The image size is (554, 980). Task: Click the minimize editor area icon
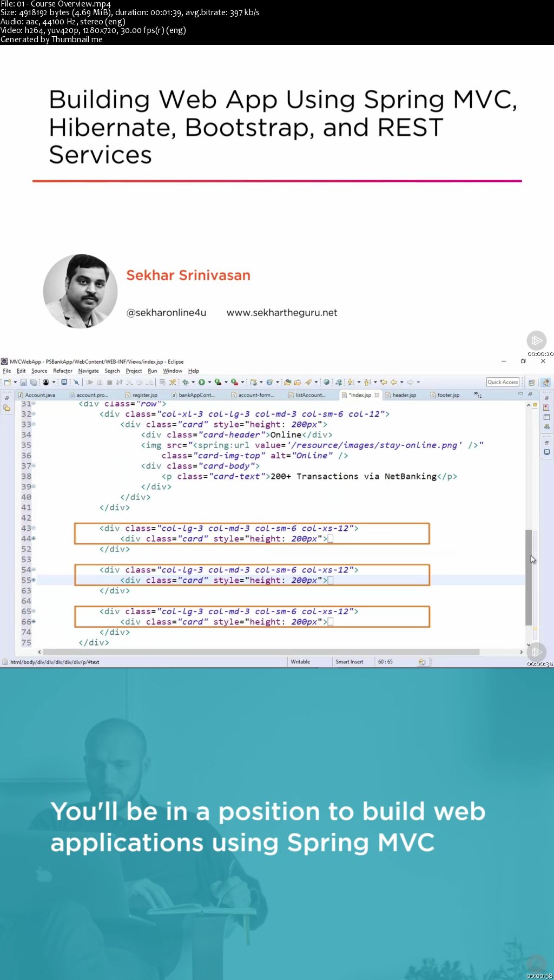tap(520, 394)
